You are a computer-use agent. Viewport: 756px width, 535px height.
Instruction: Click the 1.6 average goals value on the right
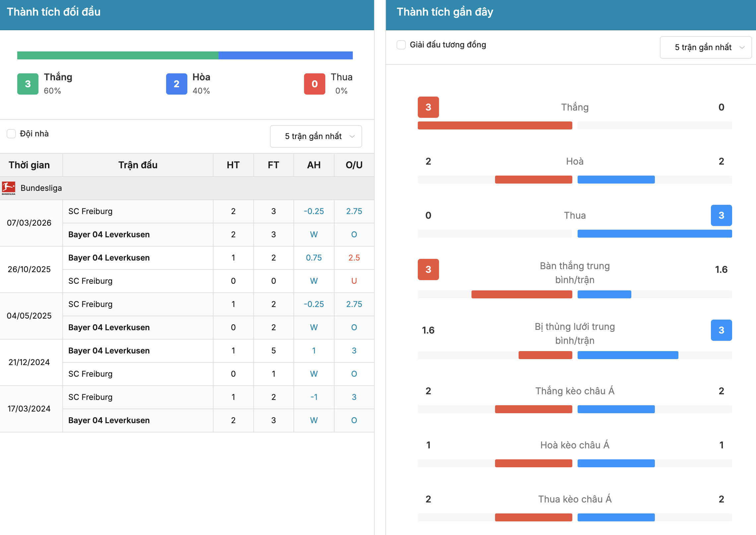(x=721, y=269)
